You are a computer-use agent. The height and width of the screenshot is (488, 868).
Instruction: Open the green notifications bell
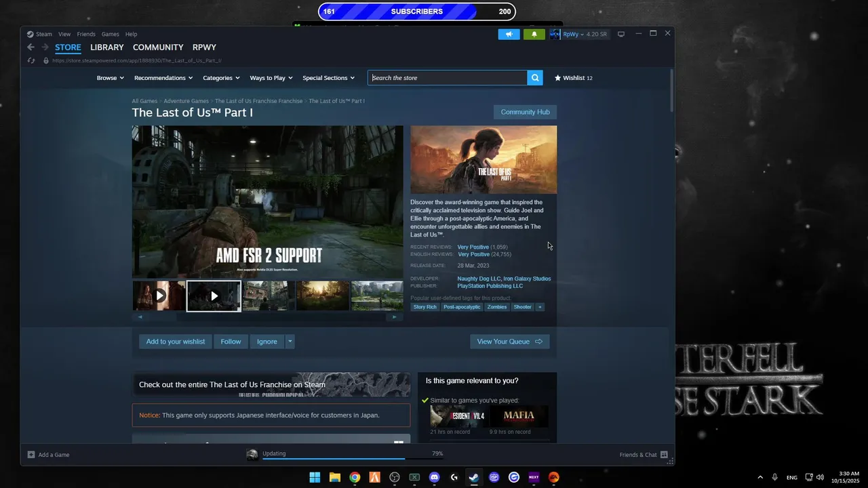534,34
